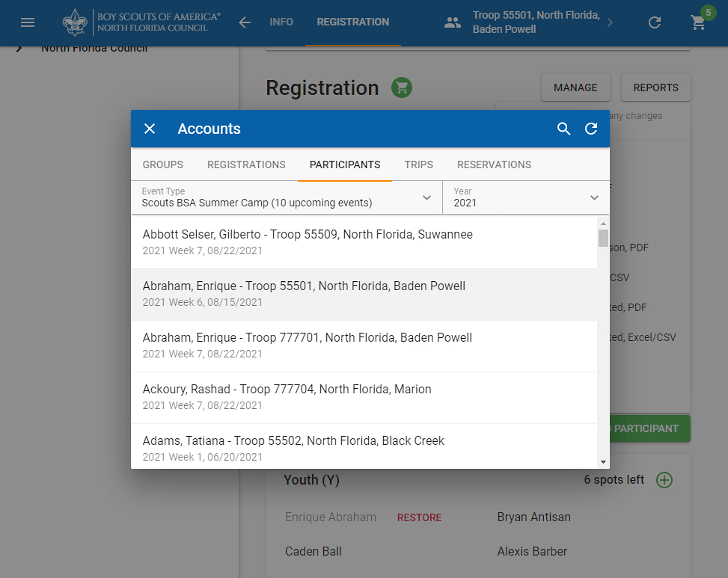Click the green cart icon beside Registration
The image size is (728, 578).
(x=402, y=87)
